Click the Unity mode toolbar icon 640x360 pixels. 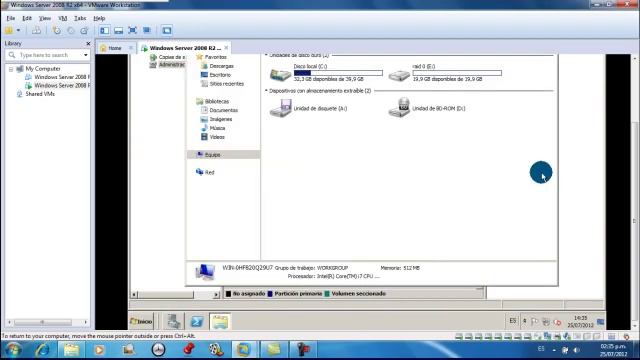(x=147, y=31)
